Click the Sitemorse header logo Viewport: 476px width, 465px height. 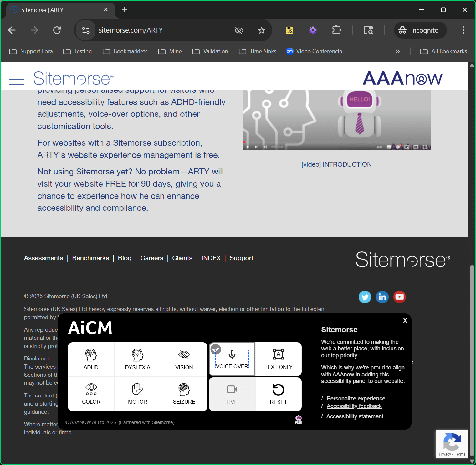[x=73, y=78]
